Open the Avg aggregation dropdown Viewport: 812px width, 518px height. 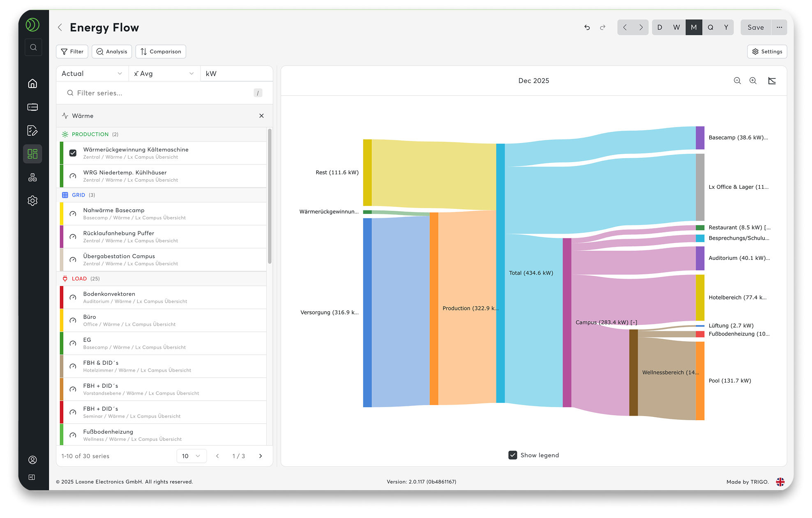tap(164, 74)
